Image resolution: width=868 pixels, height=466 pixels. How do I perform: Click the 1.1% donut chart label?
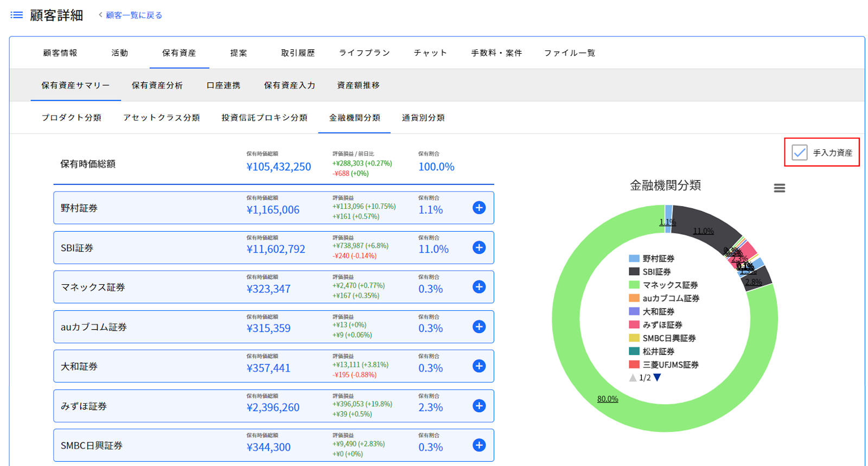(668, 222)
